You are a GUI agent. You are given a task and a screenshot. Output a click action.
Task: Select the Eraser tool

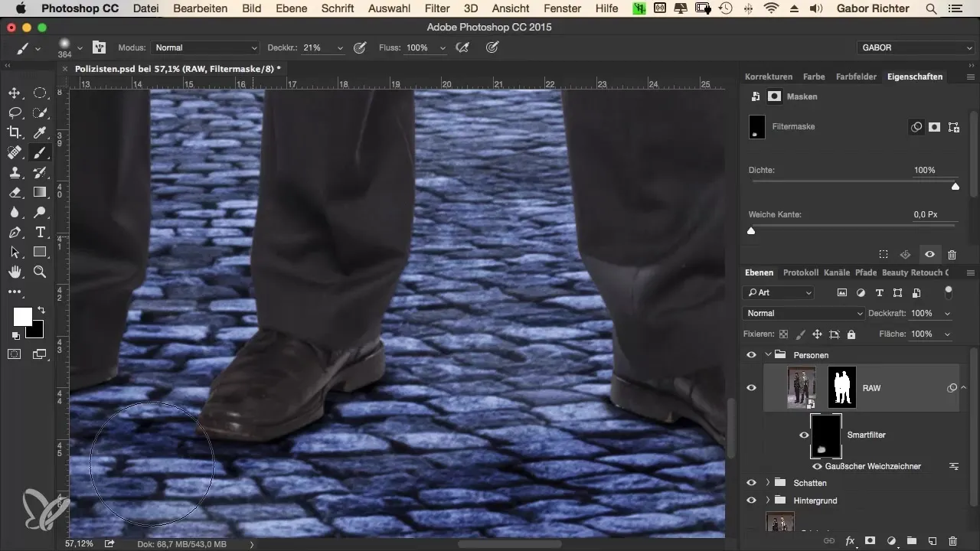coord(14,192)
